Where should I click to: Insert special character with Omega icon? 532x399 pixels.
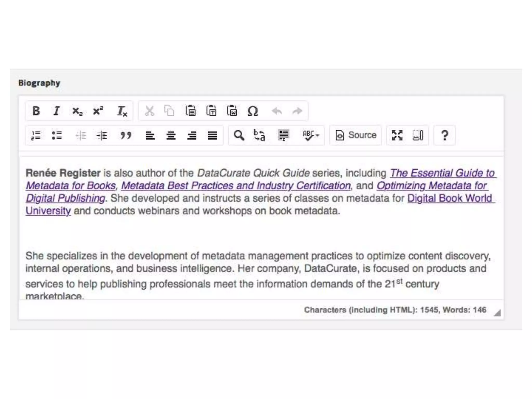tap(252, 111)
